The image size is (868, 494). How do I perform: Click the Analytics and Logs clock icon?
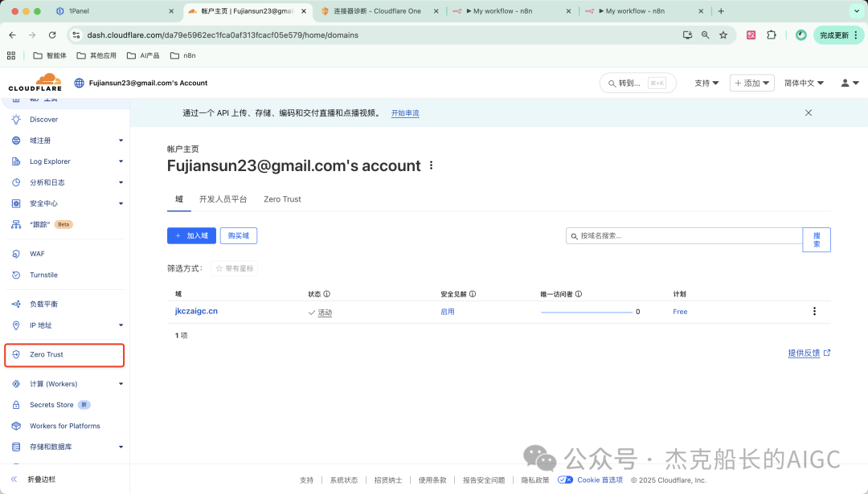tap(16, 182)
